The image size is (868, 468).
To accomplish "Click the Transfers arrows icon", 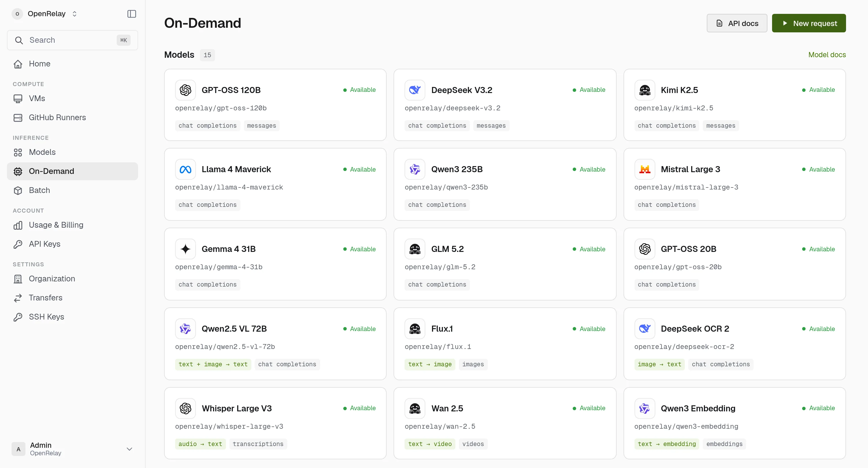I will point(18,298).
